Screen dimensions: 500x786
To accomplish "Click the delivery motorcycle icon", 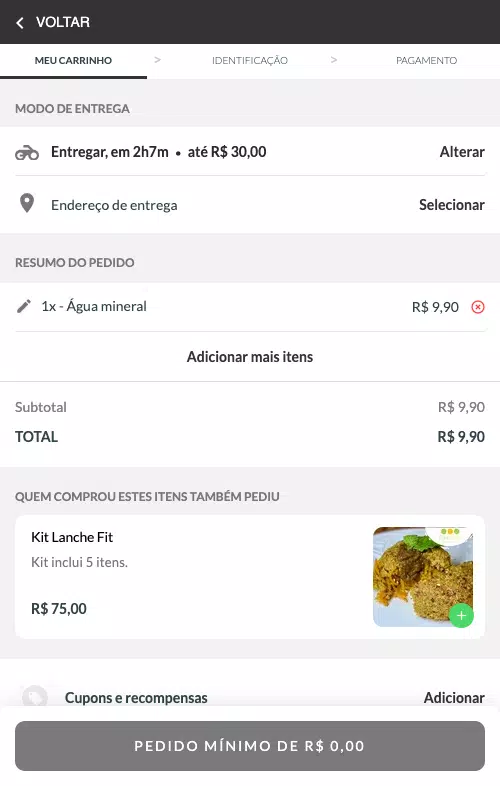I will click(27, 152).
